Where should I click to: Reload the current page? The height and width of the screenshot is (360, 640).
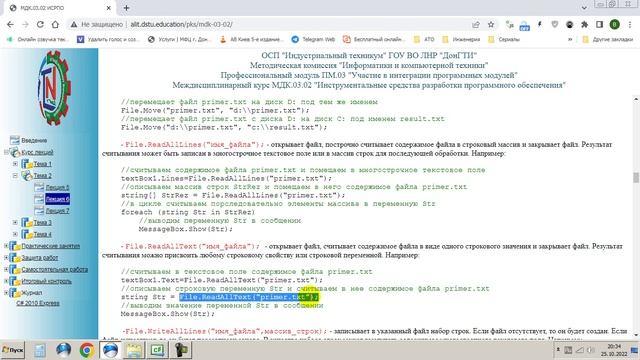[40, 24]
